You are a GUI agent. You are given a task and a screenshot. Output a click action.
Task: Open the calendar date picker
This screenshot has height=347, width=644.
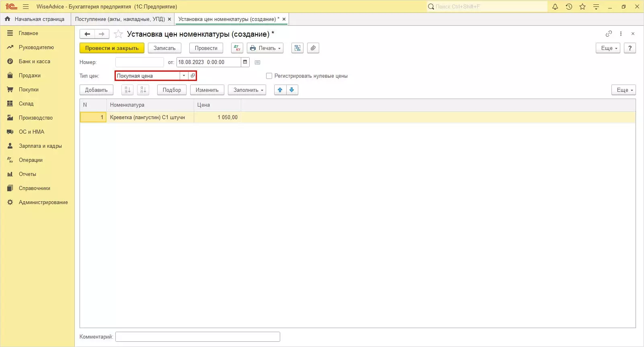245,62
